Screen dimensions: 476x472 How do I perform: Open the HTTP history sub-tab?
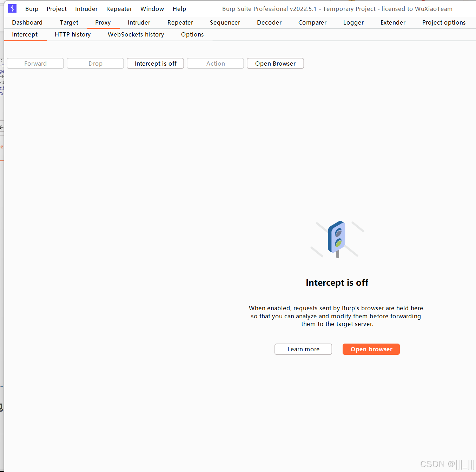(x=73, y=34)
